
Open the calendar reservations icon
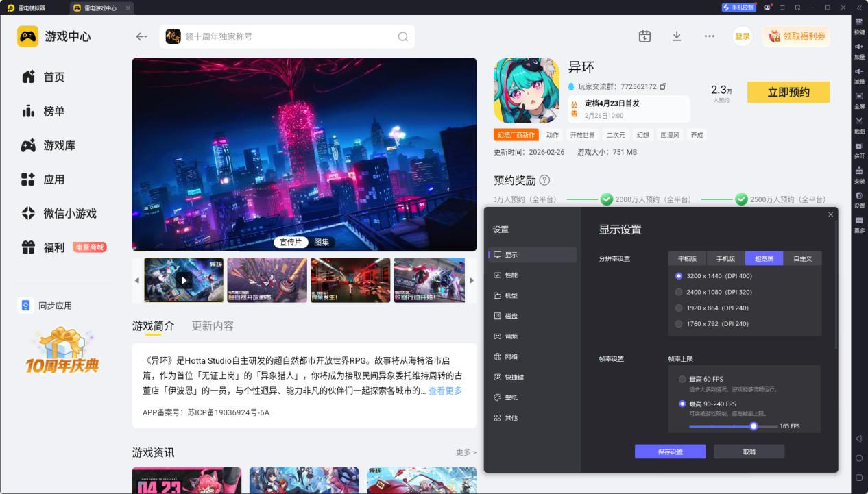(644, 36)
